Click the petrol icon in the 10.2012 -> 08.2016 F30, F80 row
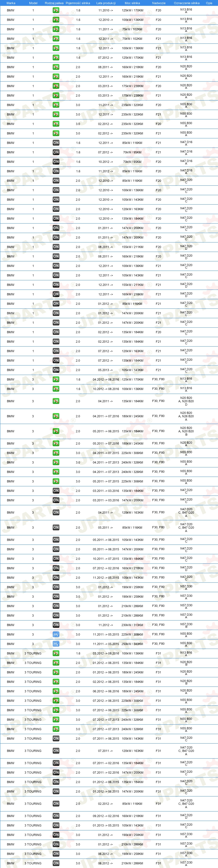 56,389
